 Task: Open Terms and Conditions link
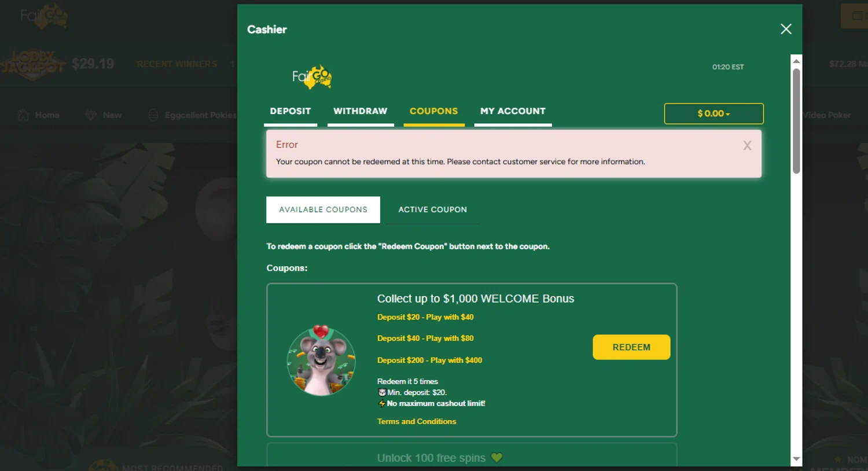tap(417, 421)
